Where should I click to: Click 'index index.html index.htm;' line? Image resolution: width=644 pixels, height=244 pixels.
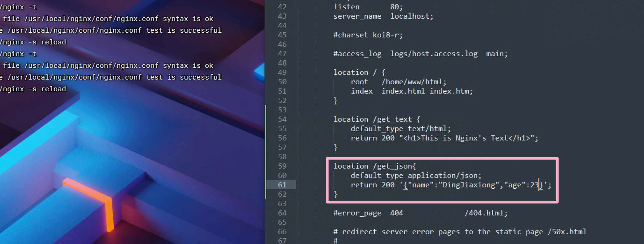click(412, 91)
